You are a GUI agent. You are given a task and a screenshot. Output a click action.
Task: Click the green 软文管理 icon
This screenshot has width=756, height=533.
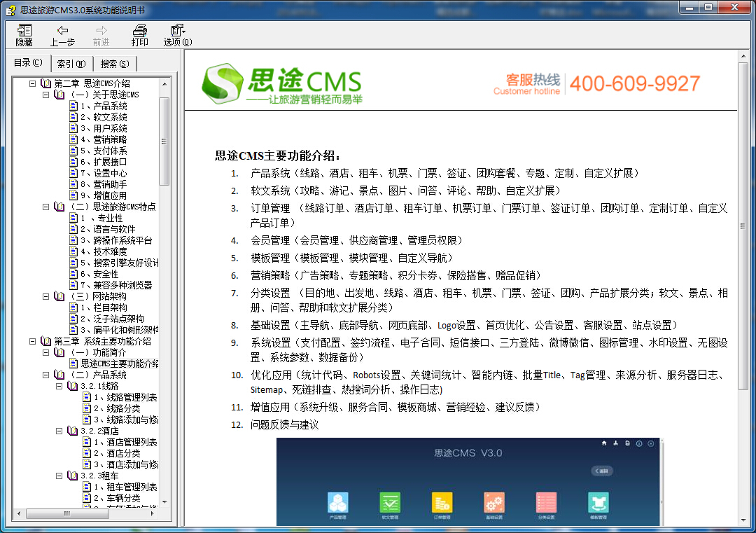[389, 503]
